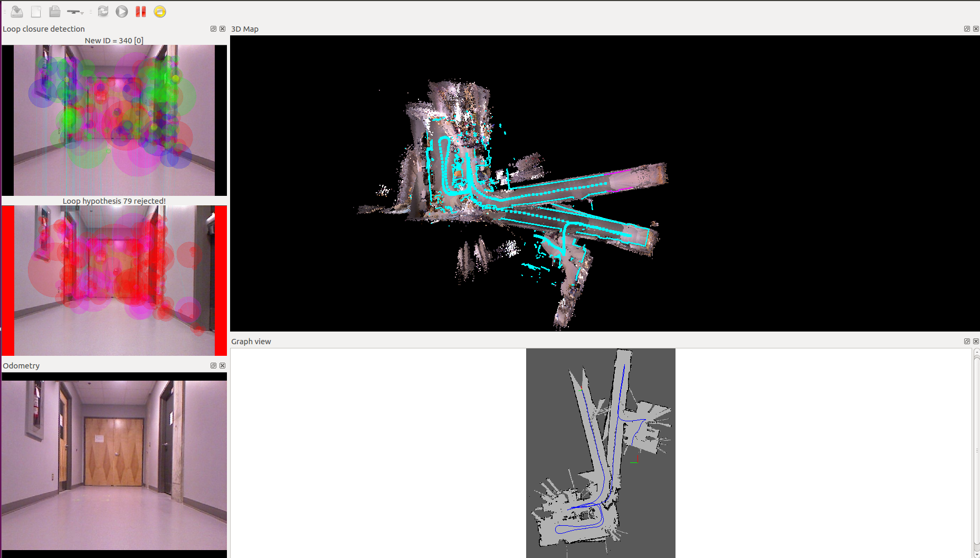Stop detection with the yellow stop button

coord(159,12)
